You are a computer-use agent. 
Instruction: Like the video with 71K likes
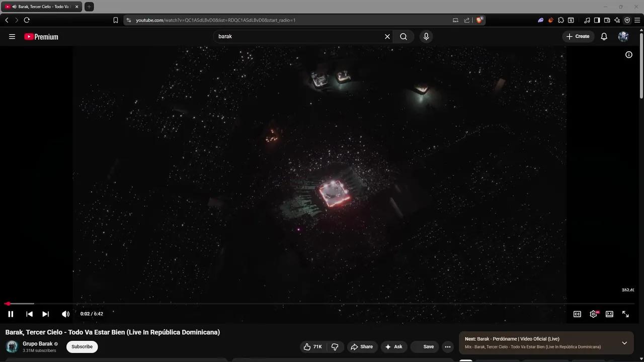pos(312,347)
